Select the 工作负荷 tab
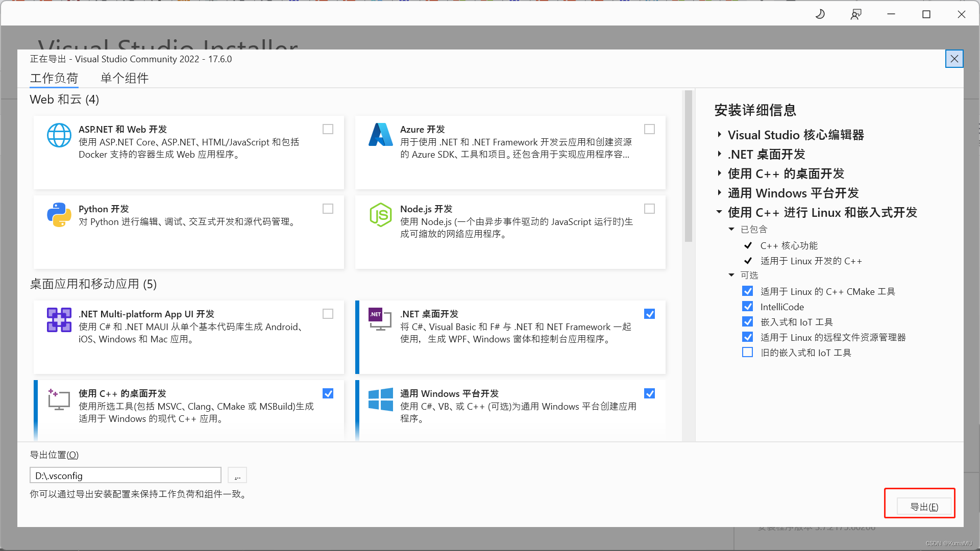 (54, 78)
